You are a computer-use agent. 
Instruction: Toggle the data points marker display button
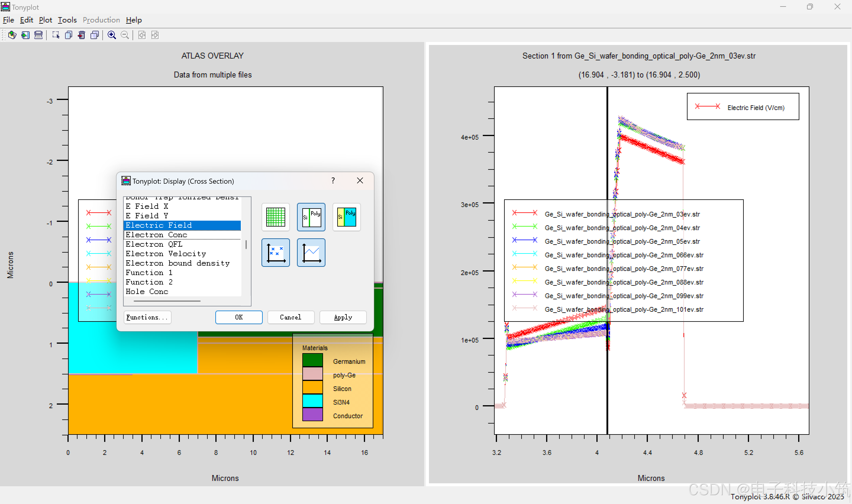(x=275, y=253)
